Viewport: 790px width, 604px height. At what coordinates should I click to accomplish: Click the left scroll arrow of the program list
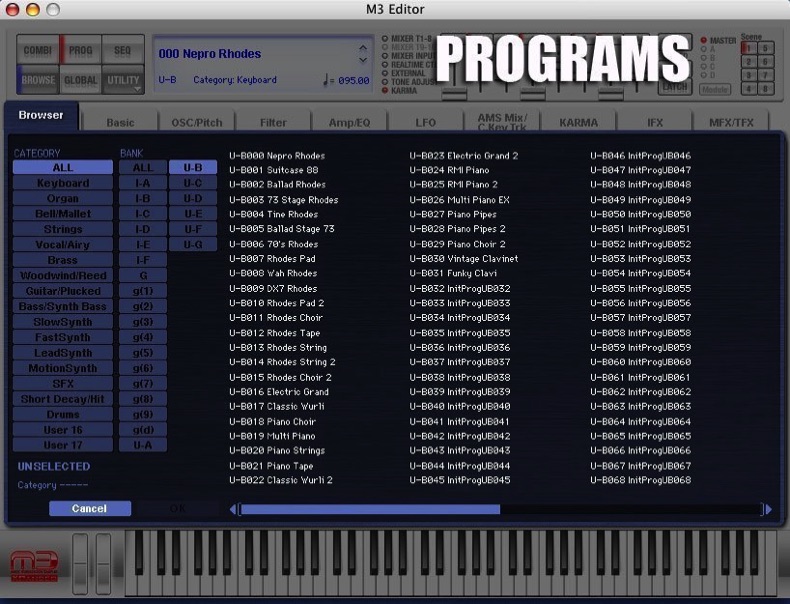tap(232, 509)
